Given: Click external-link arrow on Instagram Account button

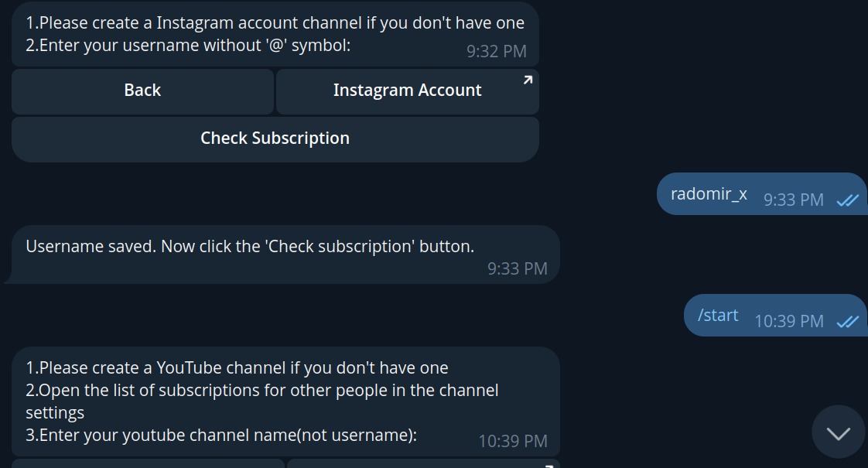Looking at the screenshot, I should tap(528, 80).
